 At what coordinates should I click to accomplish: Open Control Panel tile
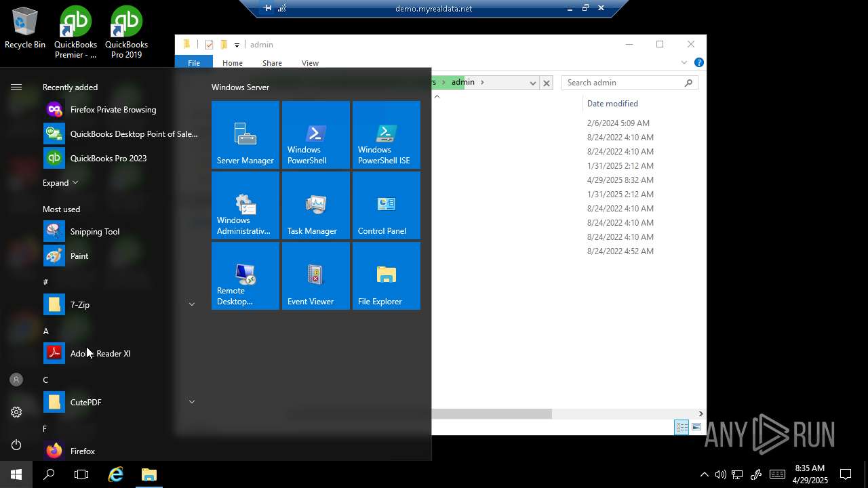[x=387, y=205]
